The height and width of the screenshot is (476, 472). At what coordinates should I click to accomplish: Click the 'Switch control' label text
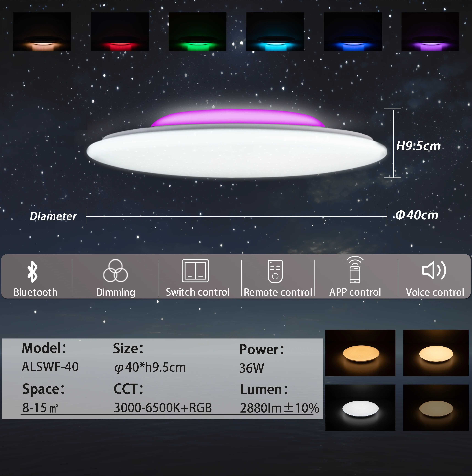pos(198,292)
